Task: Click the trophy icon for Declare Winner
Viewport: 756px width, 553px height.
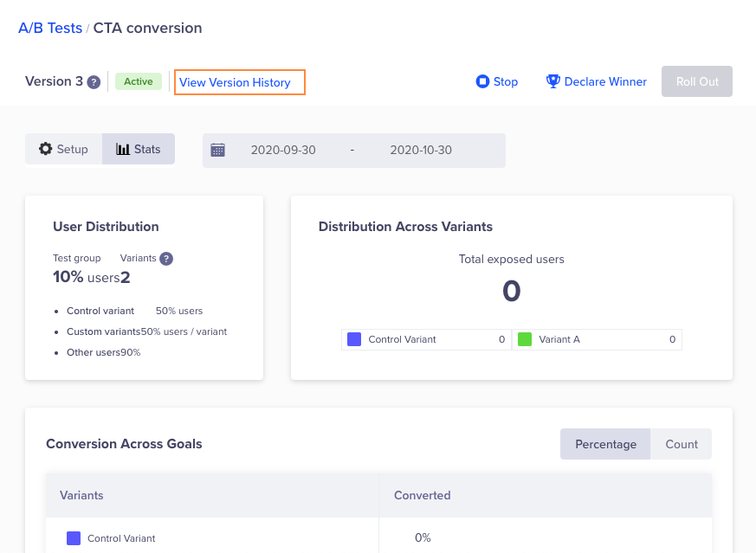Action: (x=552, y=81)
